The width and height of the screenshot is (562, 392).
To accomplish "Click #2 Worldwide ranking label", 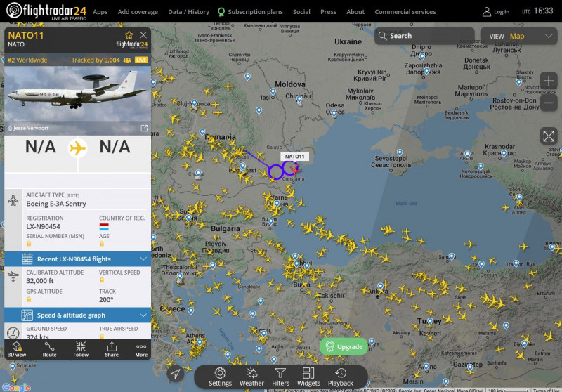I will pyautogui.click(x=27, y=60).
